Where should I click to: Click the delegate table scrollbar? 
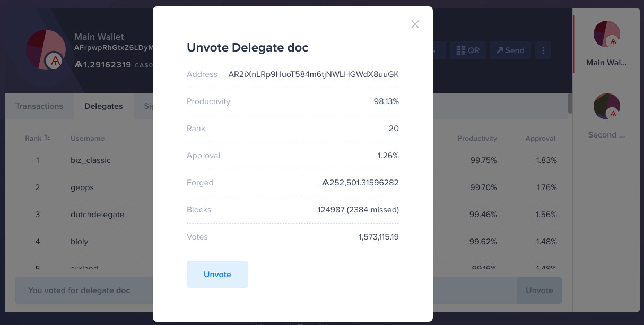click(x=570, y=104)
